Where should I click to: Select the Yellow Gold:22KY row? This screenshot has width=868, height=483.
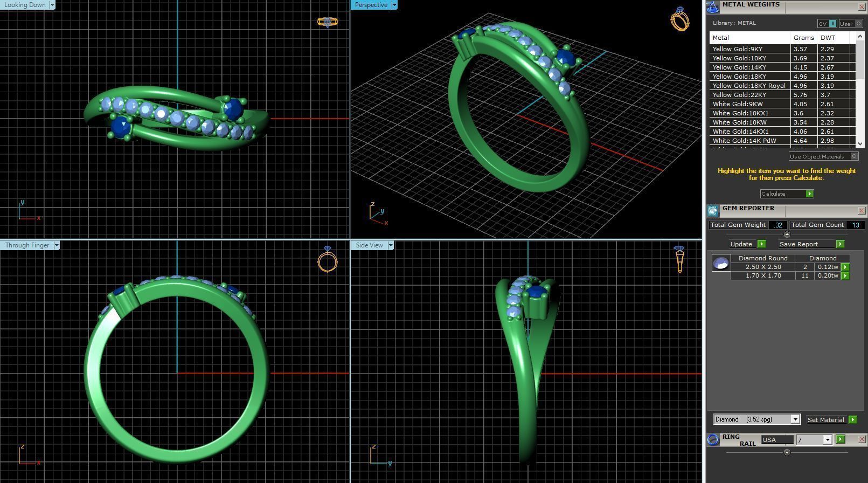pos(782,95)
